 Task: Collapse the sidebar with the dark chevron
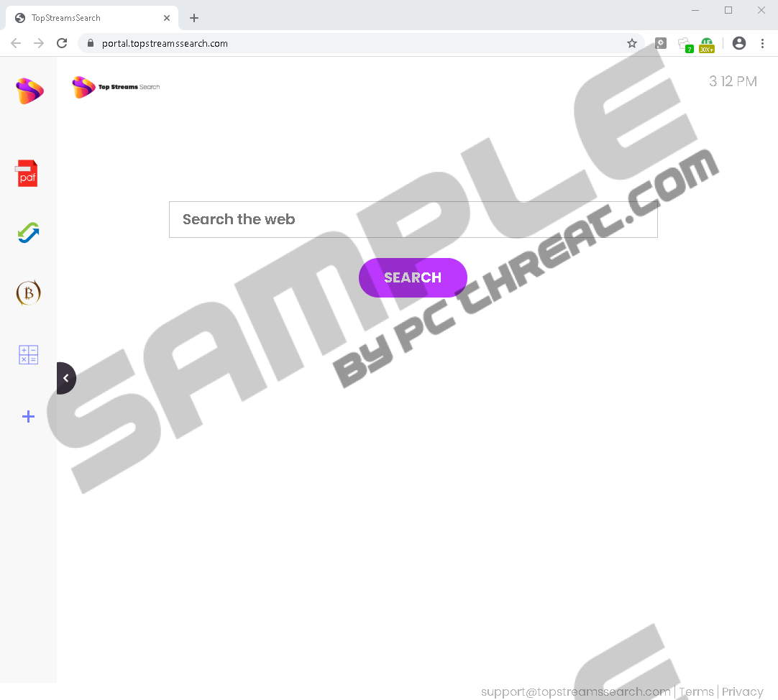(x=65, y=378)
